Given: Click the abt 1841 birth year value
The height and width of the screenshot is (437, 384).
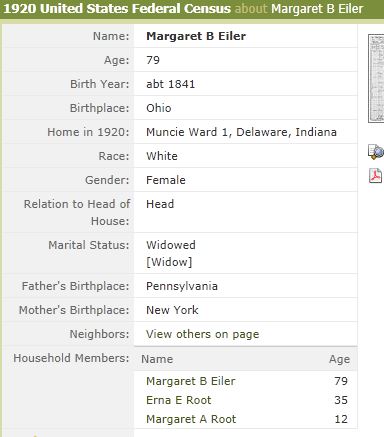Looking at the screenshot, I should pos(170,84).
